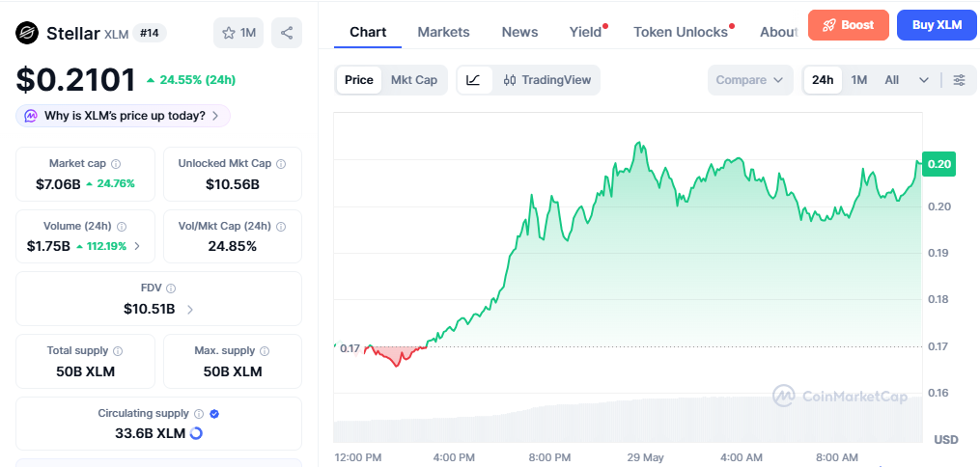Click the green 0.20 current price tag on chart

(x=938, y=164)
